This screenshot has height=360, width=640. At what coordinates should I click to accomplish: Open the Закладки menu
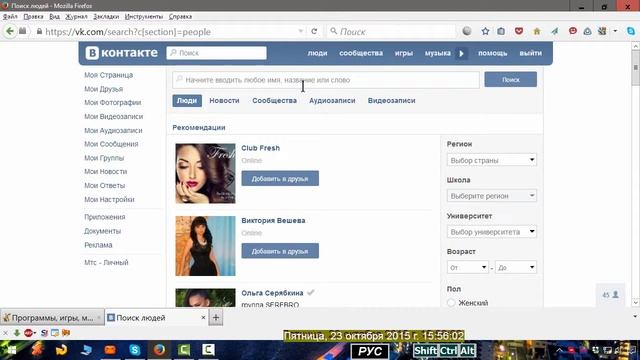coord(106,16)
